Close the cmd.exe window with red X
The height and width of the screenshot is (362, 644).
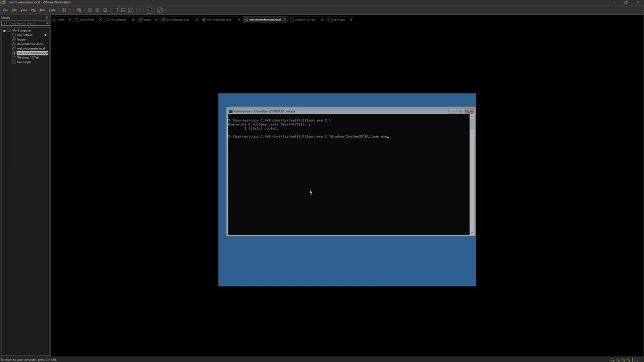469,111
